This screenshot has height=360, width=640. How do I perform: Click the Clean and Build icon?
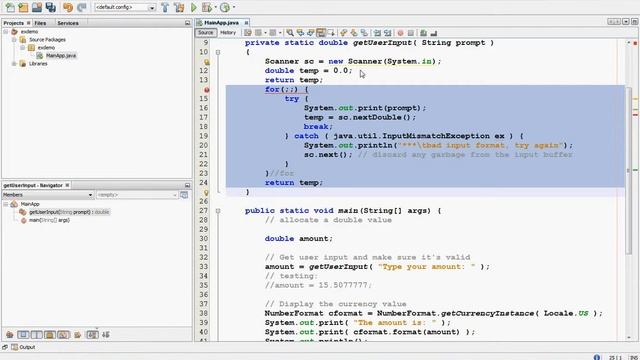[179, 7]
